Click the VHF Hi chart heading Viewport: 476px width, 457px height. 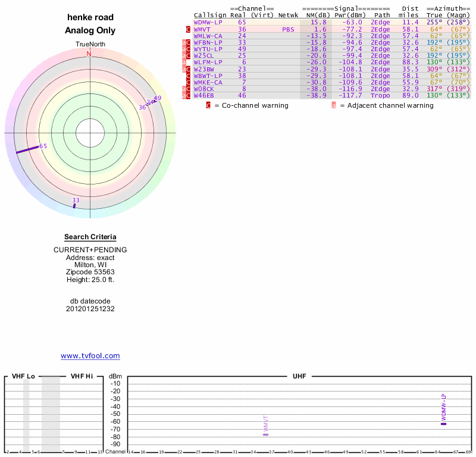click(x=82, y=376)
